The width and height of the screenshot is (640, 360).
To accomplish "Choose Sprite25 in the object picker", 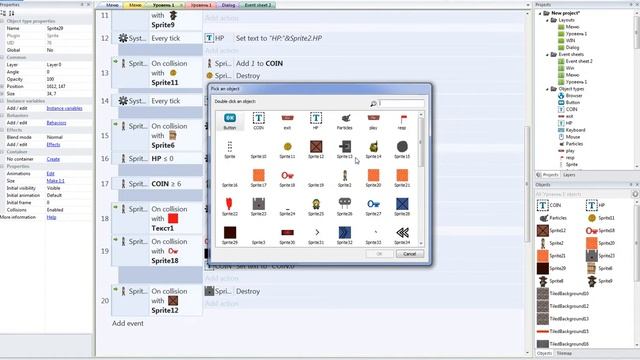I will click(x=316, y=207).
